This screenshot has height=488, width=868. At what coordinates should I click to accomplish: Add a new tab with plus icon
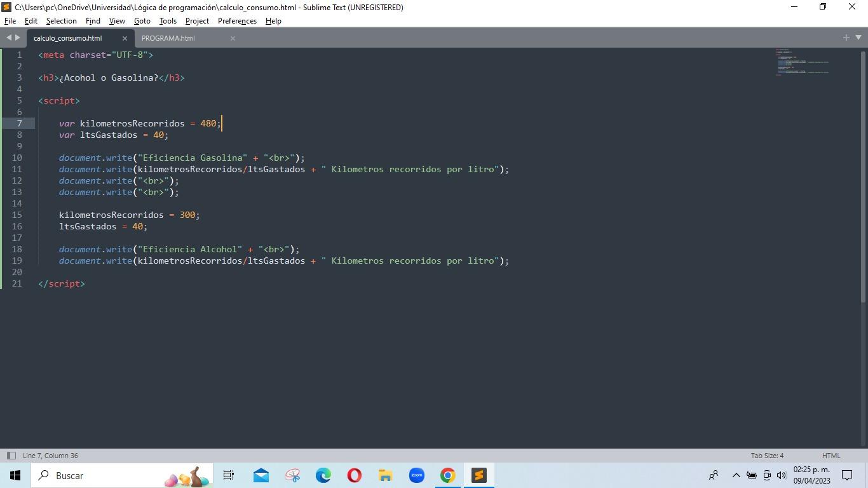[x=846, y=37]
